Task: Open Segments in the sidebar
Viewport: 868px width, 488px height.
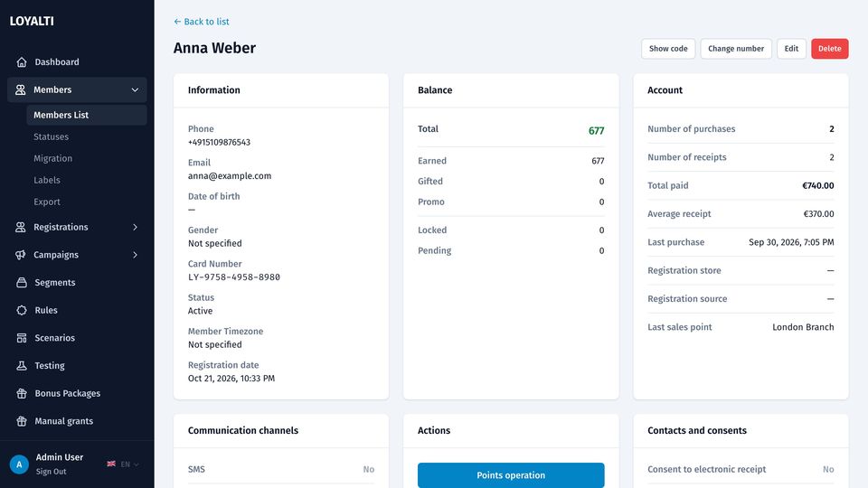Action: point(77,282)
